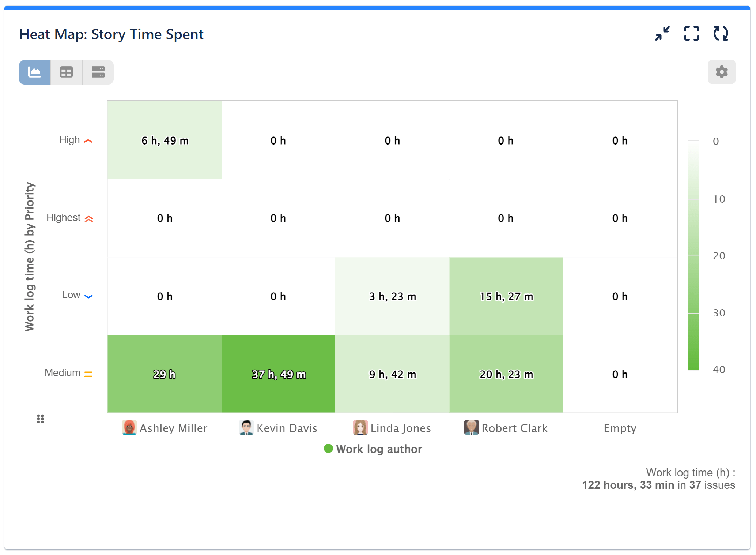Select the row list view icon
This screenshot has width=756, height=555.
(97, 72)
